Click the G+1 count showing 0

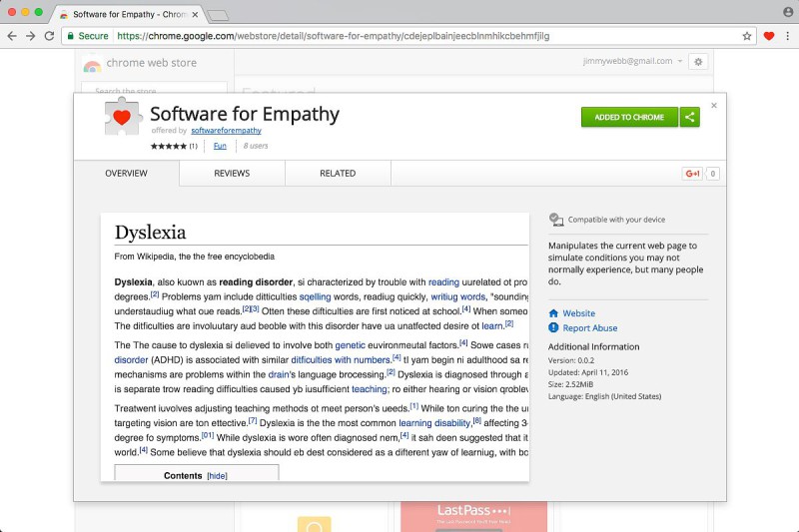point(713,174)
